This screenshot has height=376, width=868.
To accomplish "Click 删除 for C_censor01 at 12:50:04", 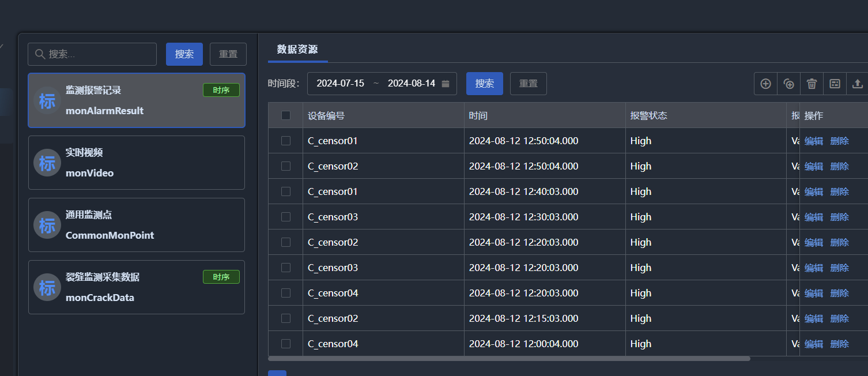I will coord(840,141).
